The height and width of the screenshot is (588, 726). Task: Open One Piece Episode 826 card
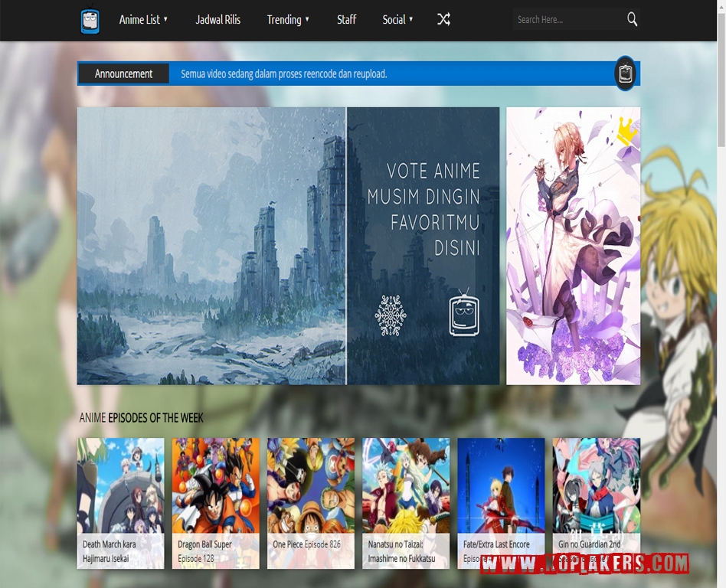pyautogui.click(x=311, y=503)
